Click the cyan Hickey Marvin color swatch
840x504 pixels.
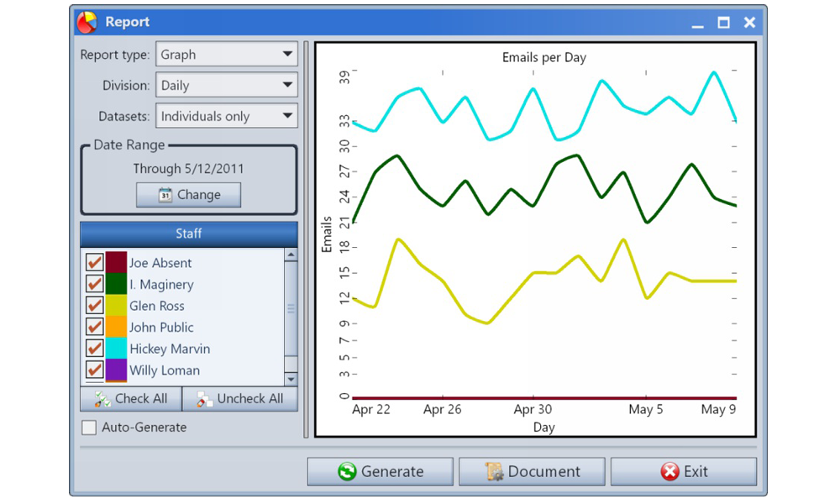coord(116,349)
